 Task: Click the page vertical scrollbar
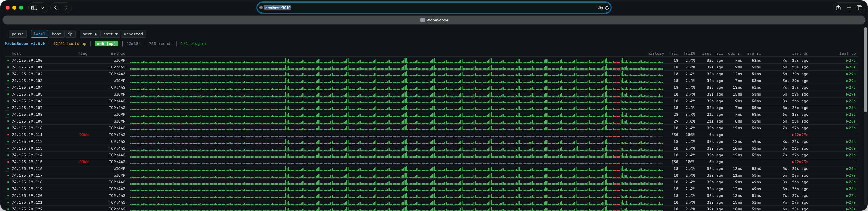coord(865,70)
